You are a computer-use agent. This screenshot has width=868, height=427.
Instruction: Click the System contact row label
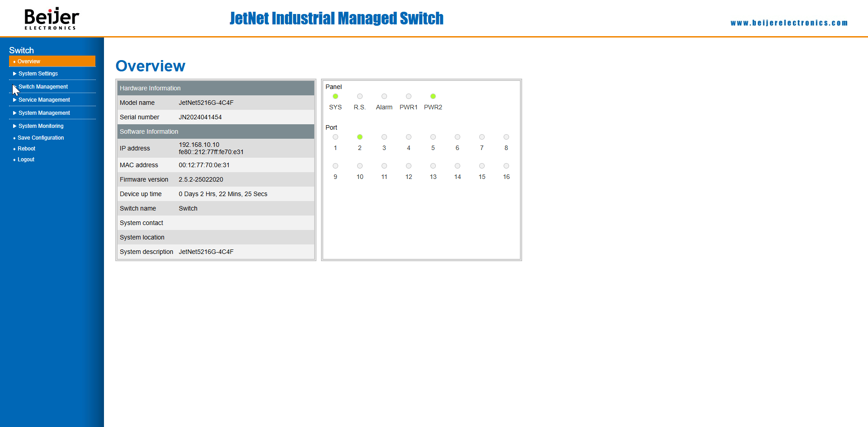pyautogui.click(x=142, y=223)
